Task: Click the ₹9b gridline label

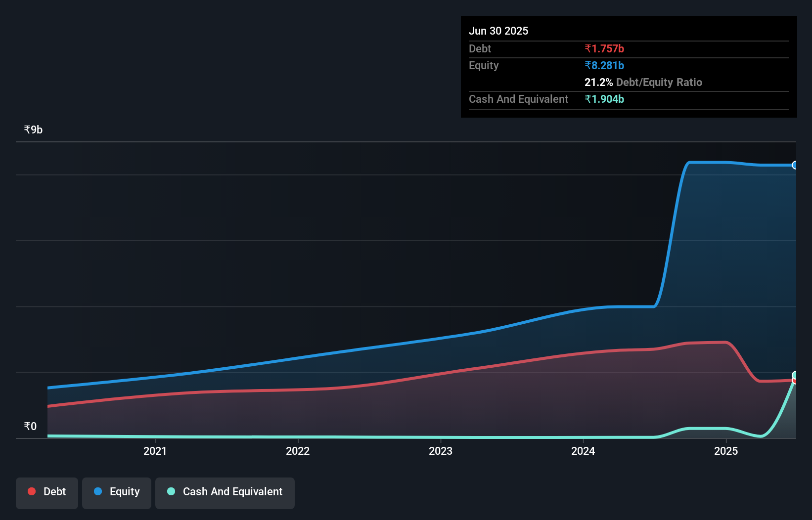Action: pyautogui.click(x=33, y=129)
